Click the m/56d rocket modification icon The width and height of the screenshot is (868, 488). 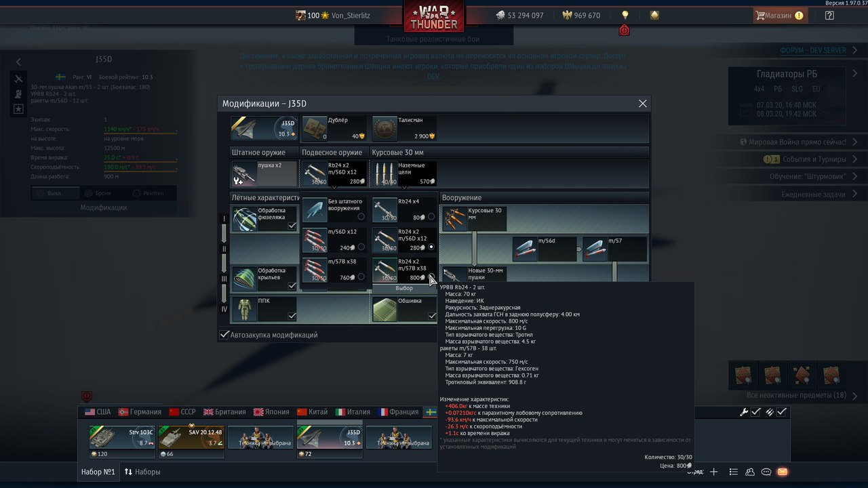tap(526, 249)
